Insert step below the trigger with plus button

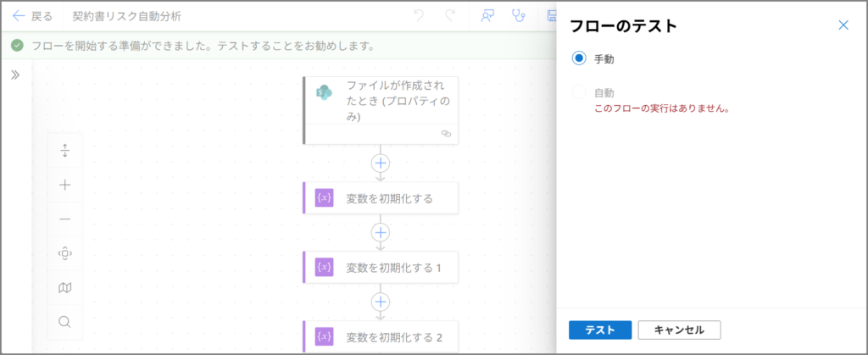[x=381, y=163]
